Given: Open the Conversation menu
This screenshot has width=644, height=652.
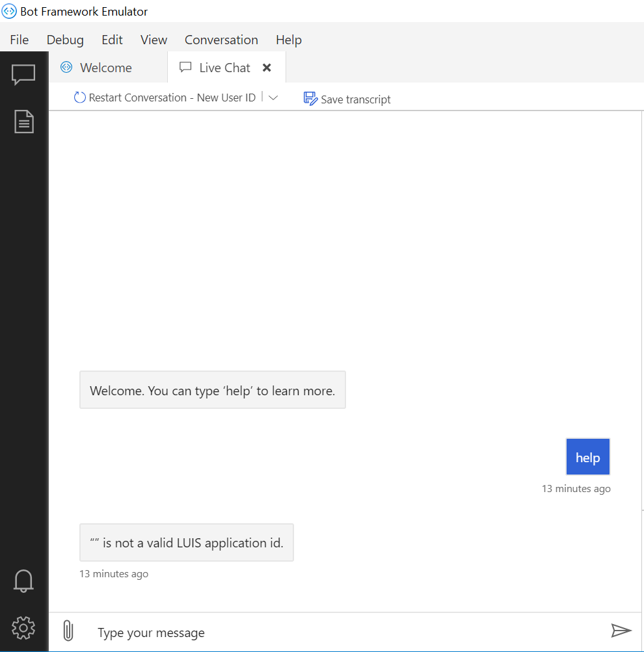Looking at the screenshot, I should click(221, 40).
